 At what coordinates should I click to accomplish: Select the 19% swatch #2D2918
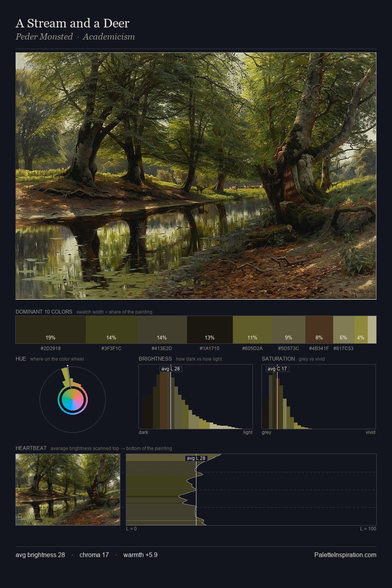[x=51, y=330]
